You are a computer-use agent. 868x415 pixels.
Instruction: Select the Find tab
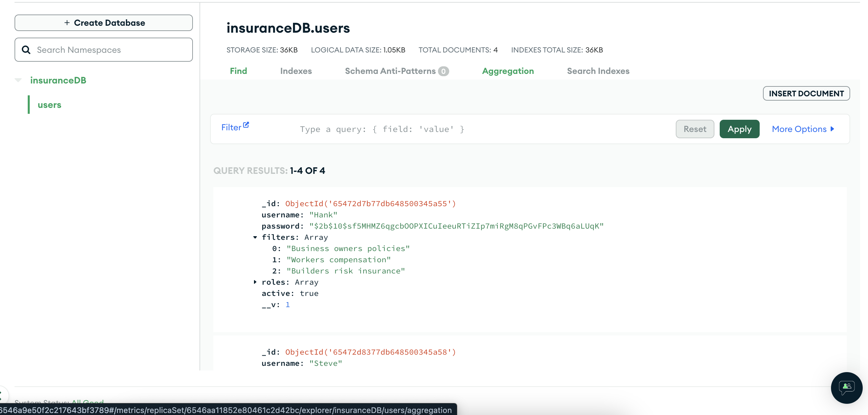point(238,71)
